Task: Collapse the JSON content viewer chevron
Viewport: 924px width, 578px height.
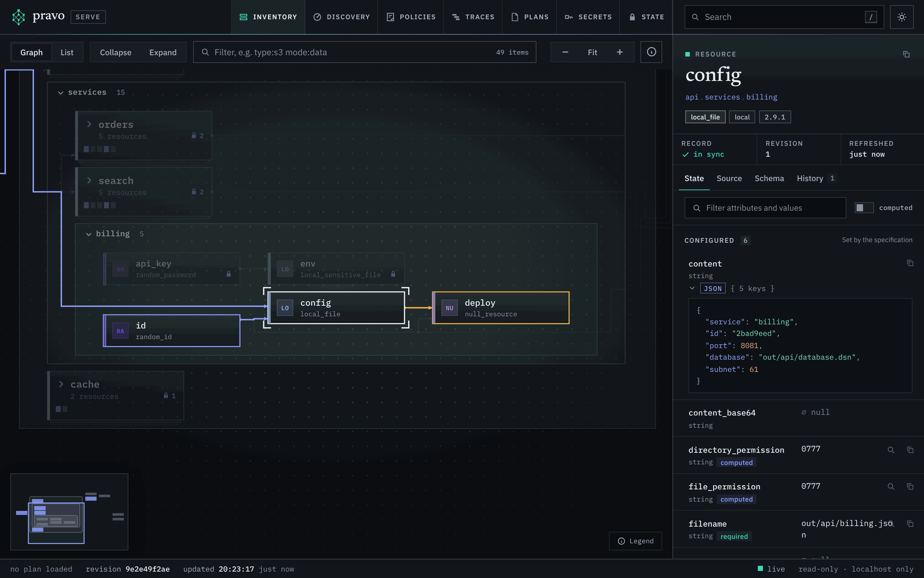Action: tap(692, 288)
